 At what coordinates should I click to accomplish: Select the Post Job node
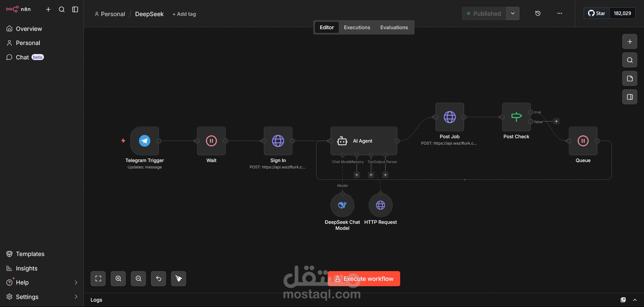[x=449, y=117]
